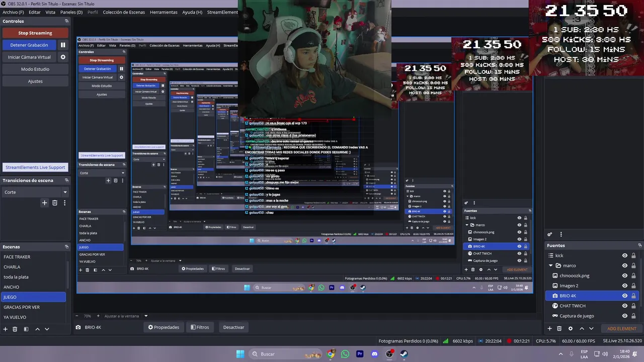Open the Archivo menu
The image size is (644, 362).
click(x=13, y=12)
